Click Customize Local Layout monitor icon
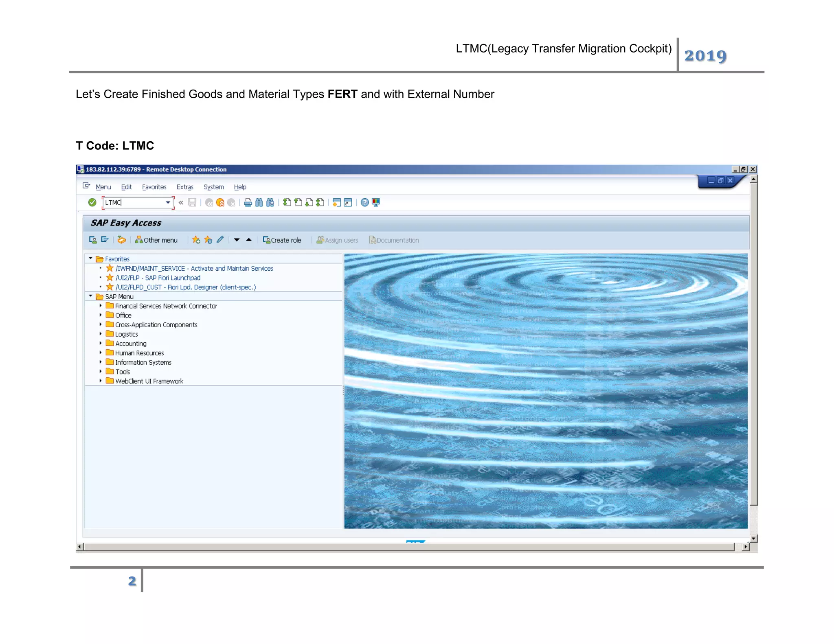Viewport: 834px width, 644px height. click(x=375, y=202)
